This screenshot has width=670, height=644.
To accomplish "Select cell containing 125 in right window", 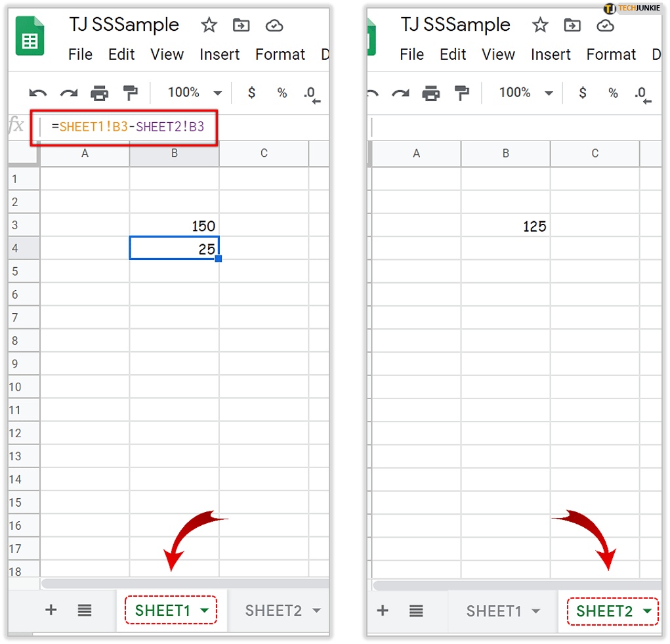I will 505,226.
